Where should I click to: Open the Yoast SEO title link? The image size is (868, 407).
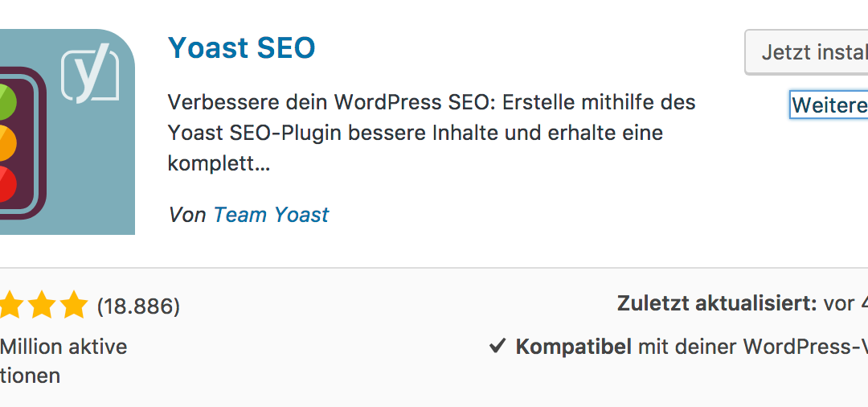(x=241, y=48)
